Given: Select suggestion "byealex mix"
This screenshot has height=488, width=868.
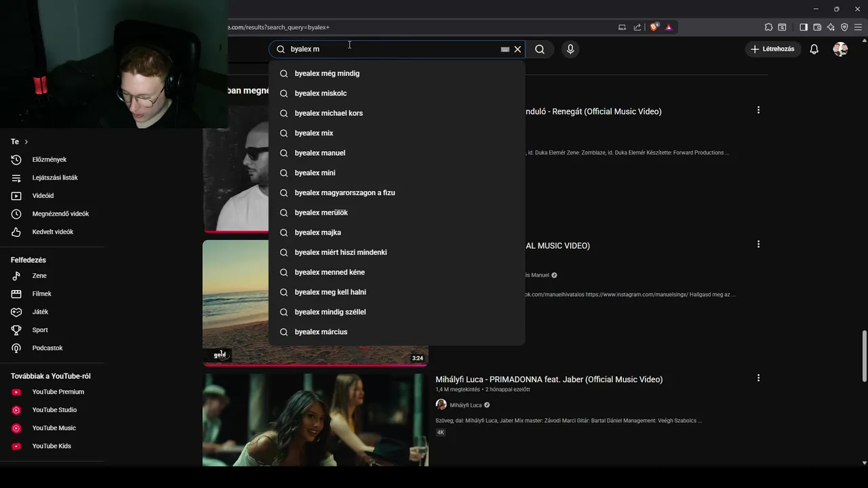Looking at the screenshot, I should 397,133.
